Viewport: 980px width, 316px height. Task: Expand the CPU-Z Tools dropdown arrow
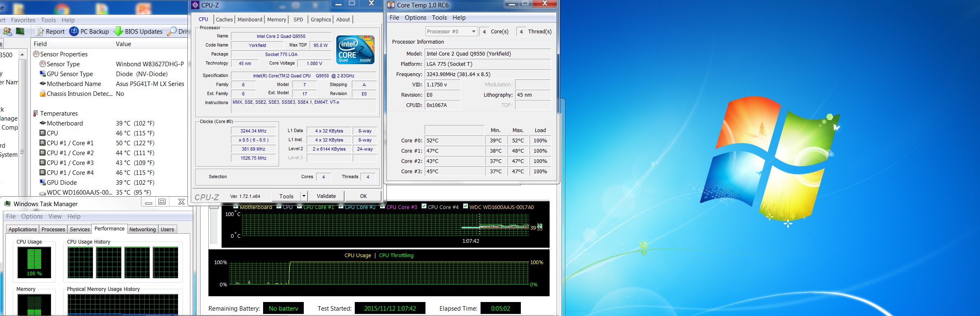click(304, 196)
